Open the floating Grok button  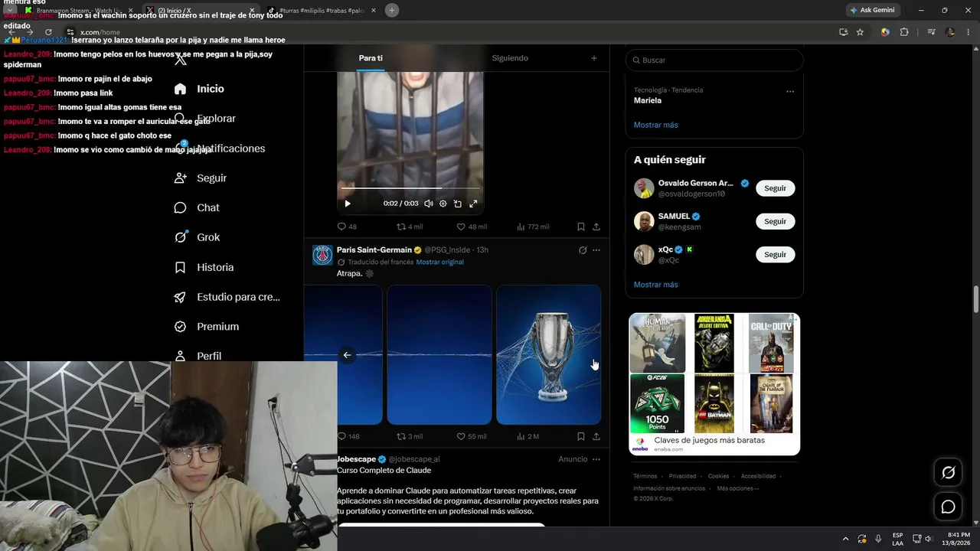[948, 473]
